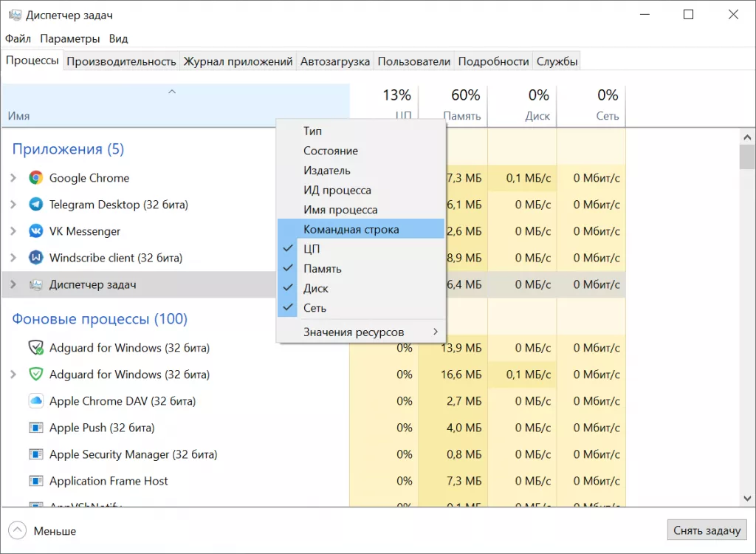Screen dimensions: 756x554
Task: Click the Apple Push process icon
Action: 35,428
